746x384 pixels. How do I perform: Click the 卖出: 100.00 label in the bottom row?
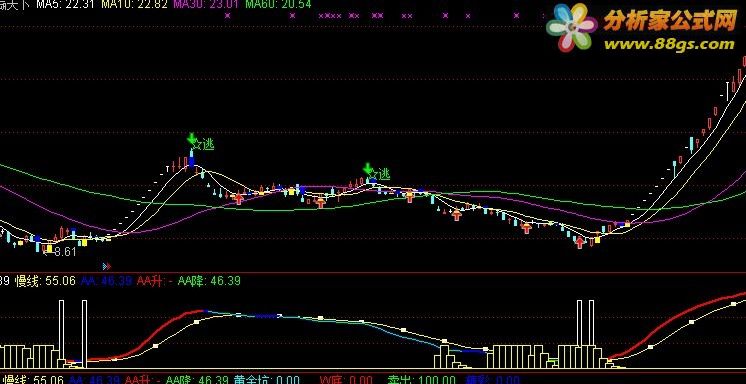[421, 380]
